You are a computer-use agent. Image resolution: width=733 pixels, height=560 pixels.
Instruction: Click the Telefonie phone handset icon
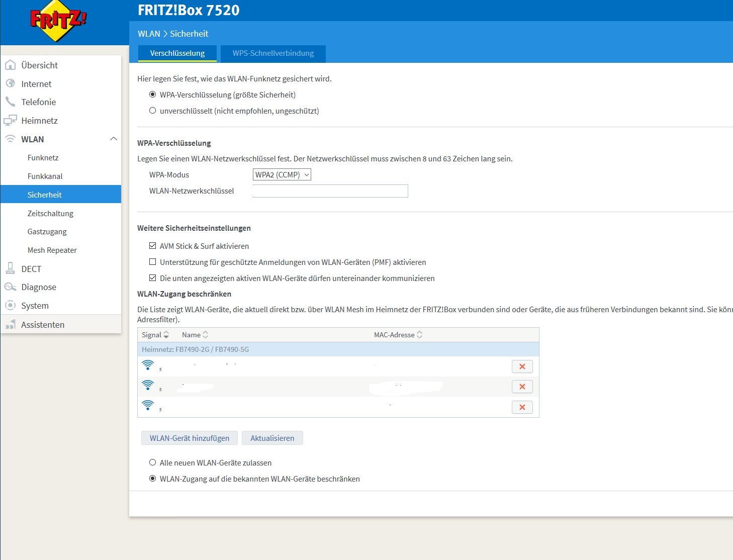click(x=10, y=102)
